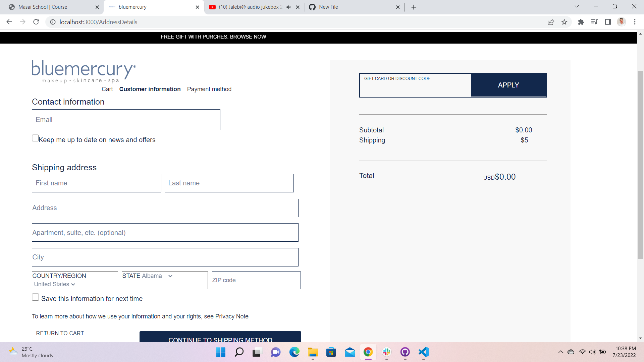Open the Chrome extensions puzzle icon
The width and height of the screenshot is (644, 362).
tap(581, 22)
